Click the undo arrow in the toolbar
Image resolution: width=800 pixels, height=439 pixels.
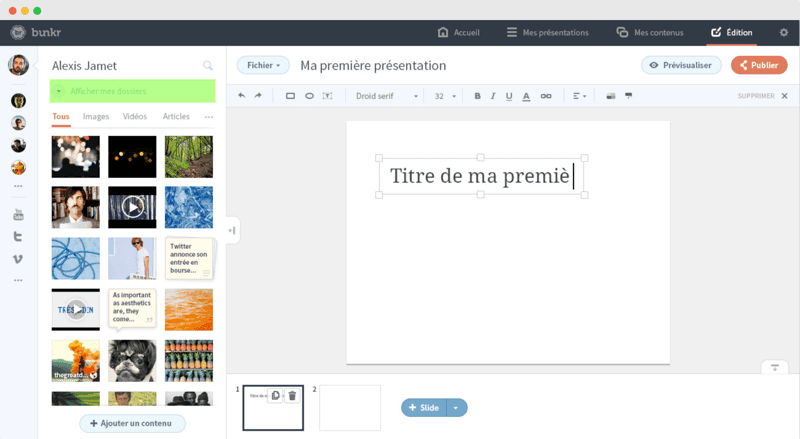[x=241, y=96]
